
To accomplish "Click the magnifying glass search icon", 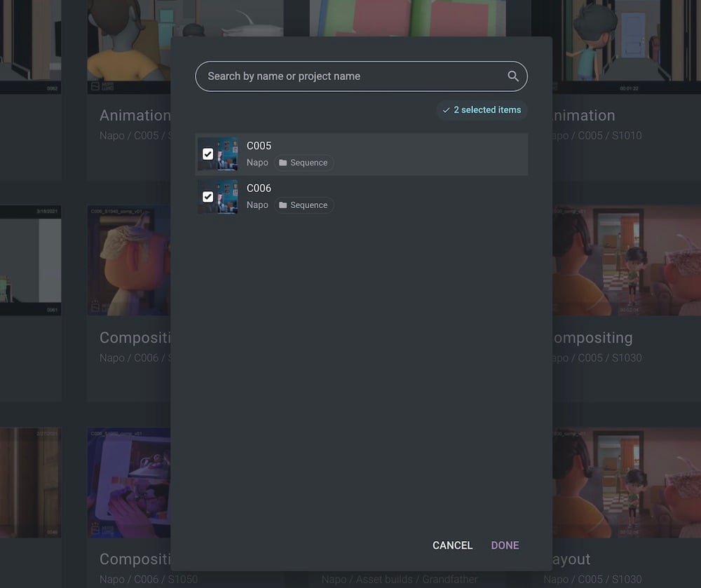I will click(x=513, y=76).
